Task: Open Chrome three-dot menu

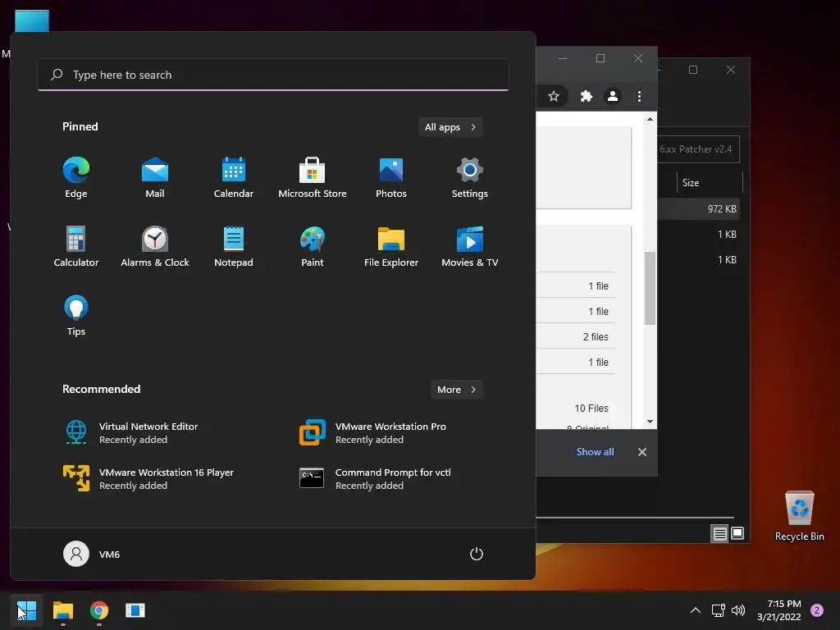Action: point(639,97)
